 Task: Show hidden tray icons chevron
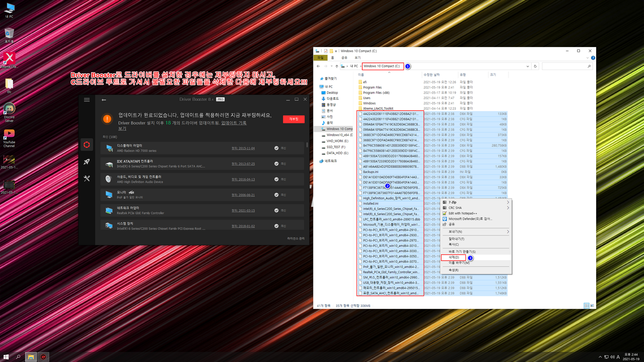click(600, 357)
